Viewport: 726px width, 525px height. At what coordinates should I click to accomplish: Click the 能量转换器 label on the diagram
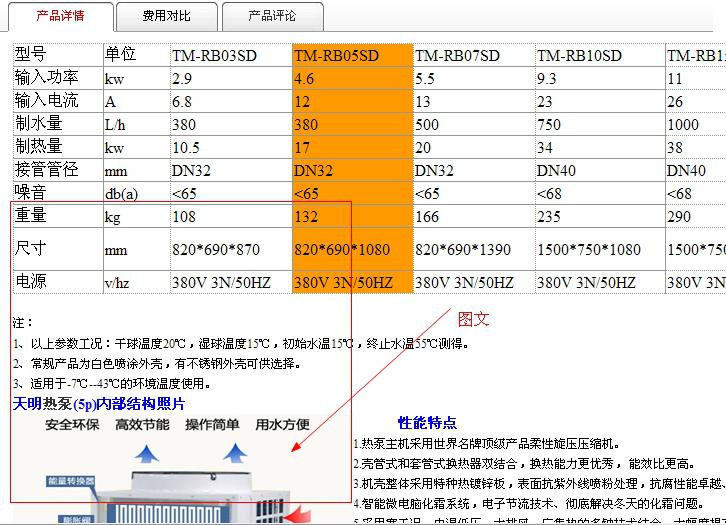click(71, 481)
